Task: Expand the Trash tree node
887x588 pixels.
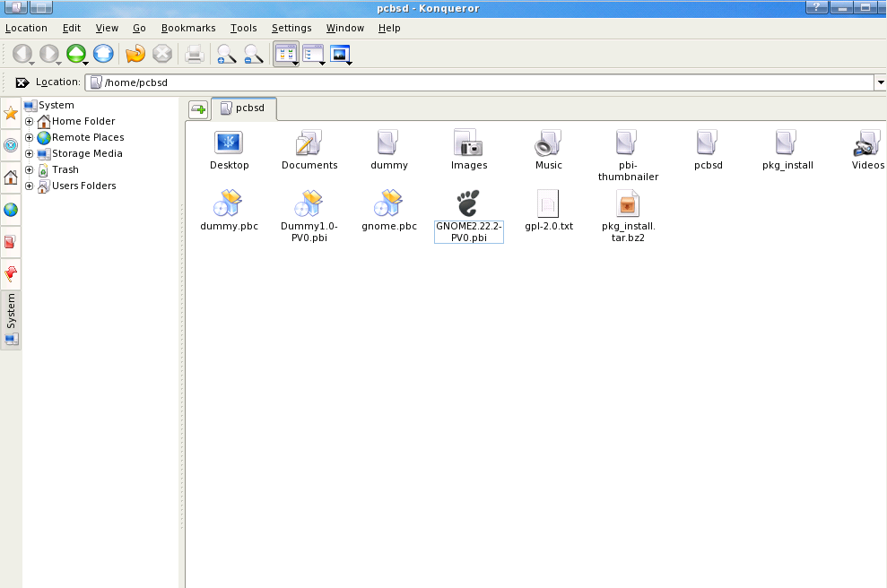Action: (30, 169)
